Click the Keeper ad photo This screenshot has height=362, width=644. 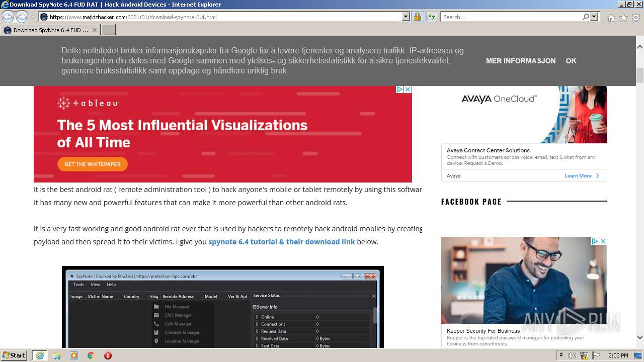[x=524, y=280]
